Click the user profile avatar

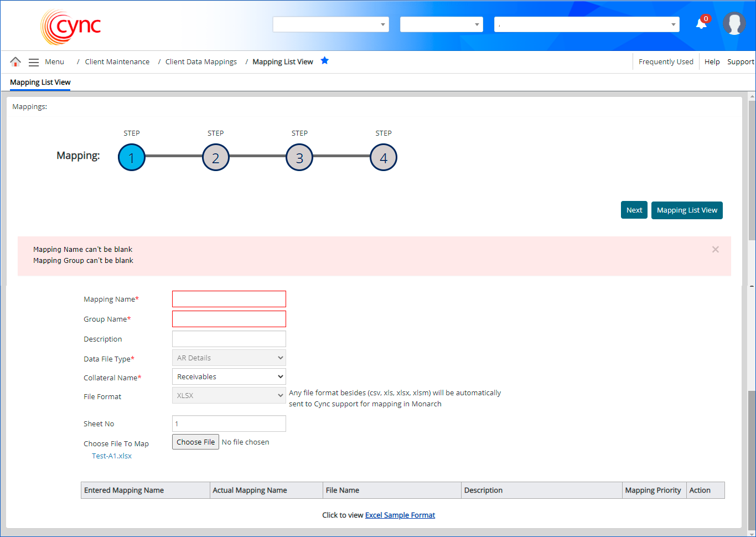pyautogui.click(x=734, y=24)
